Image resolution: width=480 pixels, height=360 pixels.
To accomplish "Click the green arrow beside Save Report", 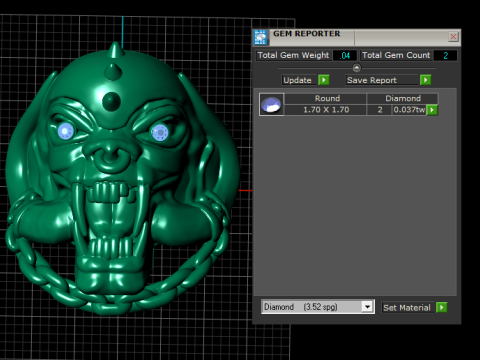I will coord(425,80).
